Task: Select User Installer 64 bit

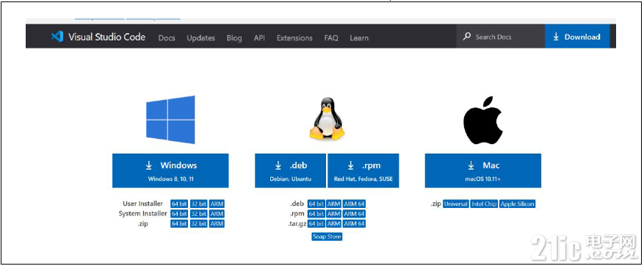Action: [179, 204]
